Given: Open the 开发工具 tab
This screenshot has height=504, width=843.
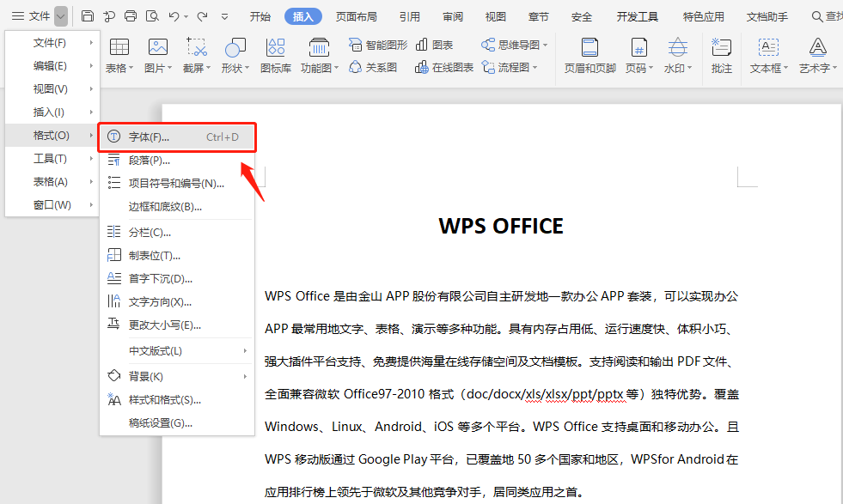Looking at the screenshot, I should 638,16.
